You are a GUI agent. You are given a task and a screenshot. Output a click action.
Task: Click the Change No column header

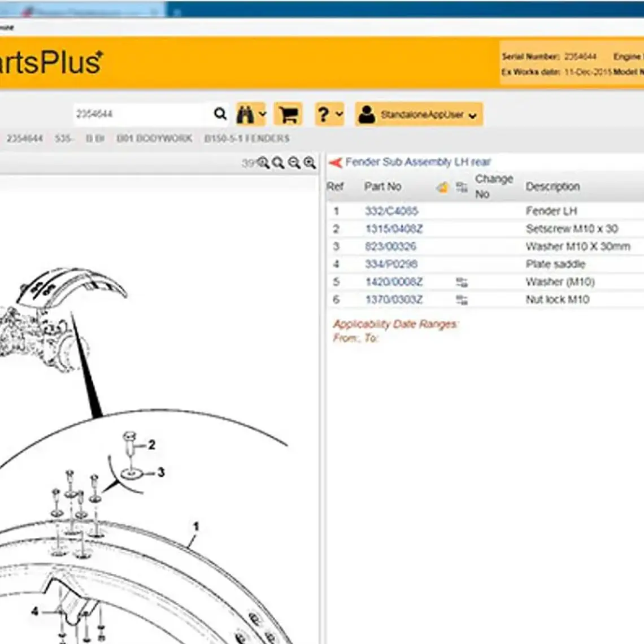click(x=494, y=186)
